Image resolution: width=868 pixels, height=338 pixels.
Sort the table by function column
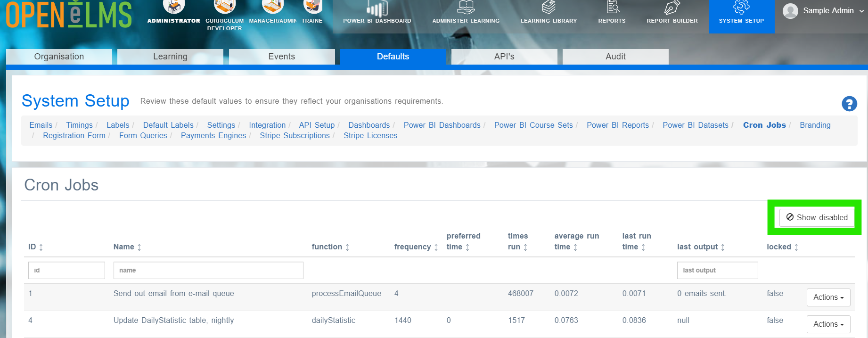click(x=330, y=247)
